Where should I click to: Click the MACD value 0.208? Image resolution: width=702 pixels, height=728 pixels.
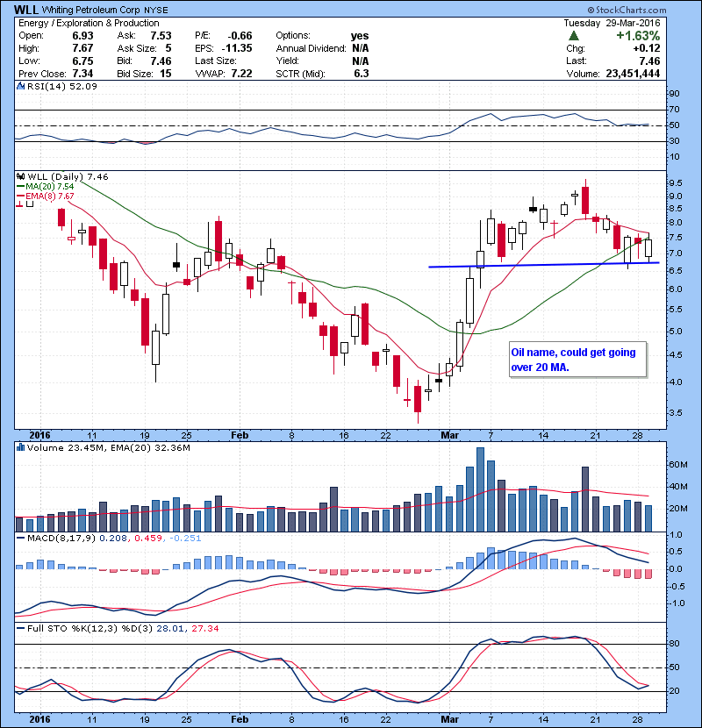pos(114,538)
